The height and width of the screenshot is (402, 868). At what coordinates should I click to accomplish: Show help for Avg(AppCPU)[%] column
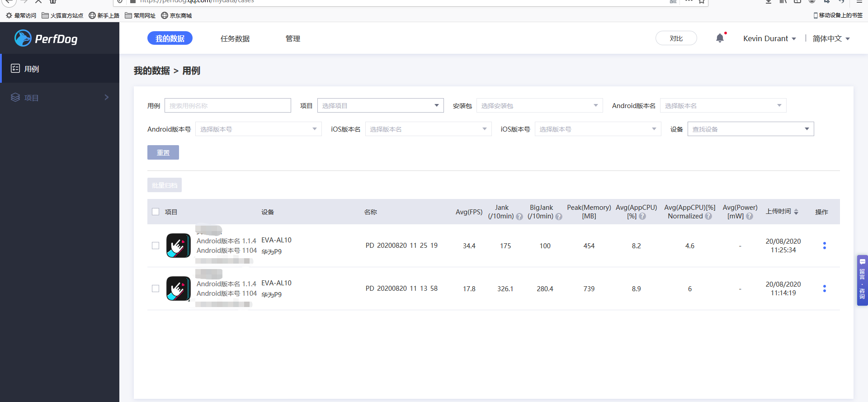click(x=642, y=217)
